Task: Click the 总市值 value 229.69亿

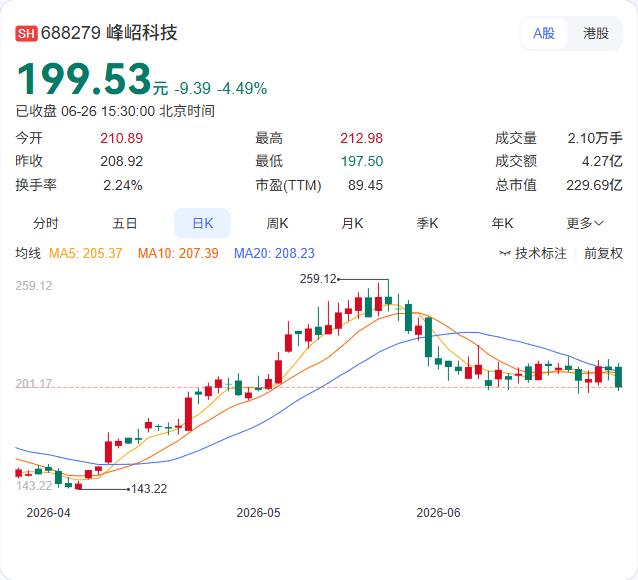Action: (x=594, y=185)
